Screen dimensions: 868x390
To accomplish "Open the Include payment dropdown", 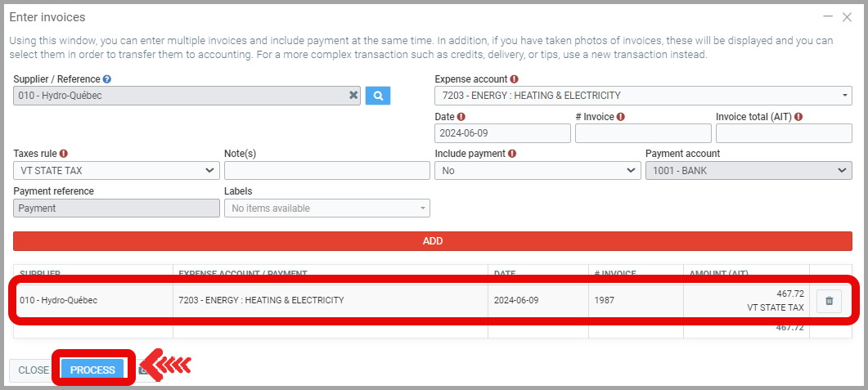I will point(537,170).
